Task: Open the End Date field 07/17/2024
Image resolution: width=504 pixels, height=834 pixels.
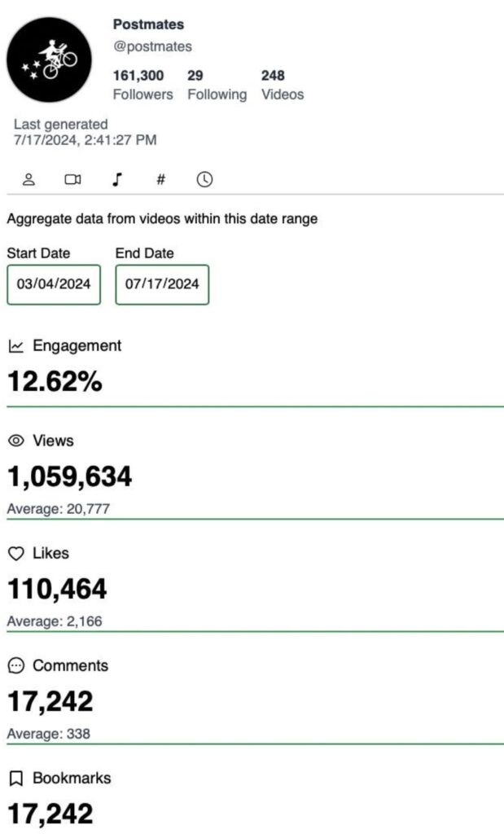Action: pos(162,284)
